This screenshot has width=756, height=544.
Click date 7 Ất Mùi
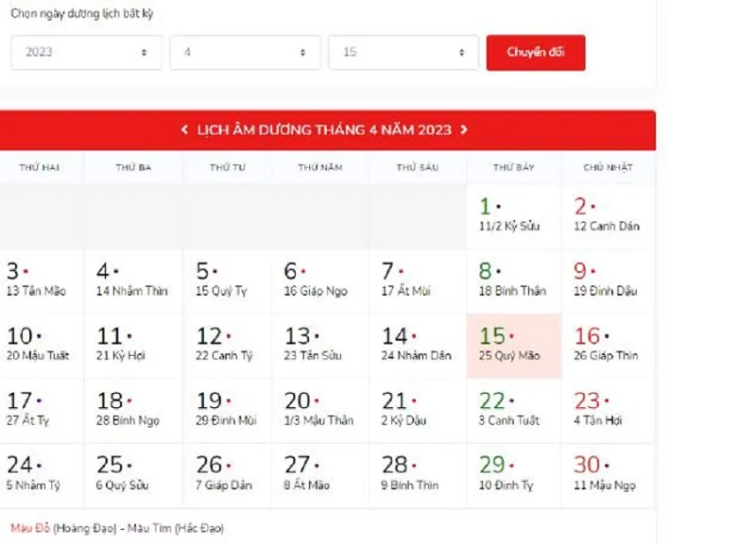416,280
